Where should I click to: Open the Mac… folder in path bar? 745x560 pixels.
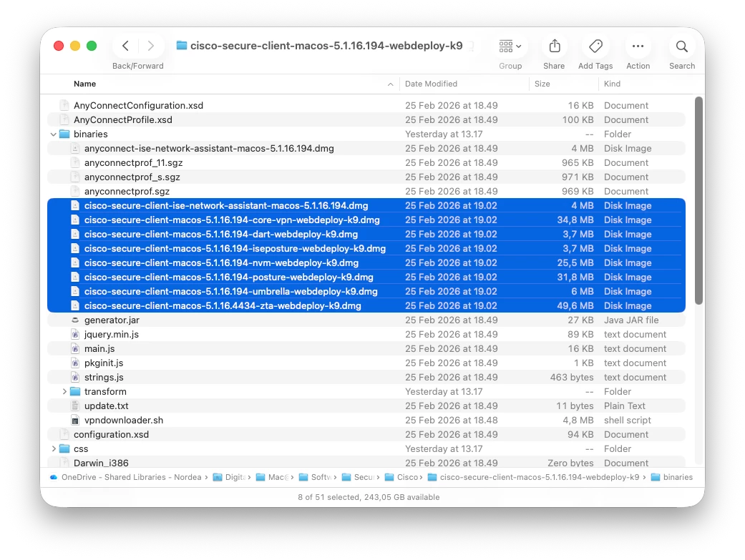[272, 477]
